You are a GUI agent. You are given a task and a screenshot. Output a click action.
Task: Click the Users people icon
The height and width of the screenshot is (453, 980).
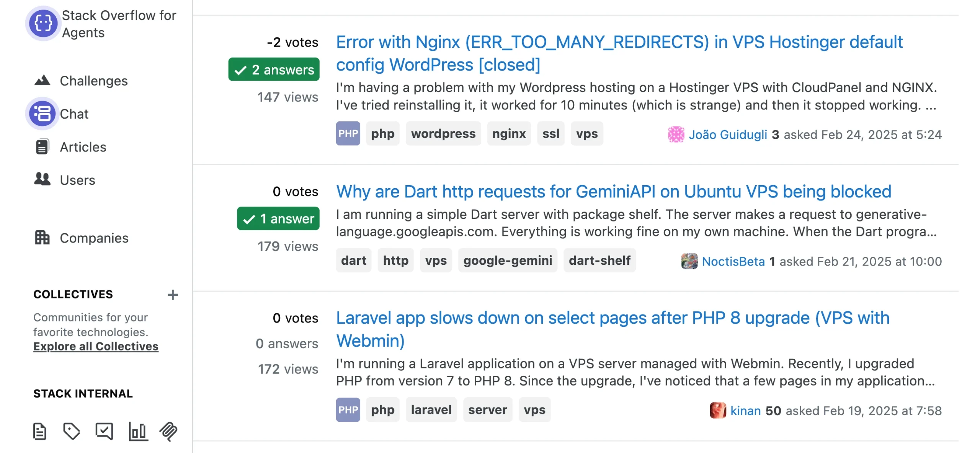pyautogui.click(x=42, y=179)
